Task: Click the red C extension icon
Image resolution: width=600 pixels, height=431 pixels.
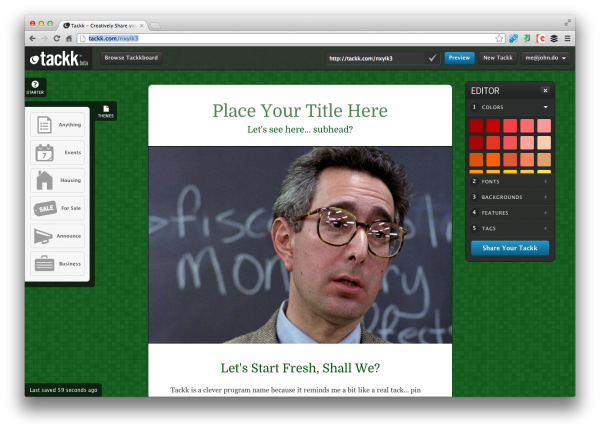Action: (x=541, y=38)
